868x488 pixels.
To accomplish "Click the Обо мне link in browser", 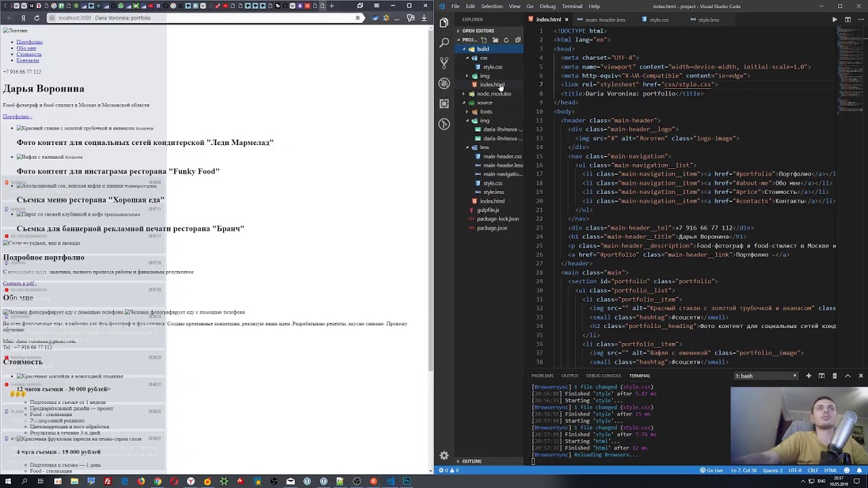I will pos(26,48).
